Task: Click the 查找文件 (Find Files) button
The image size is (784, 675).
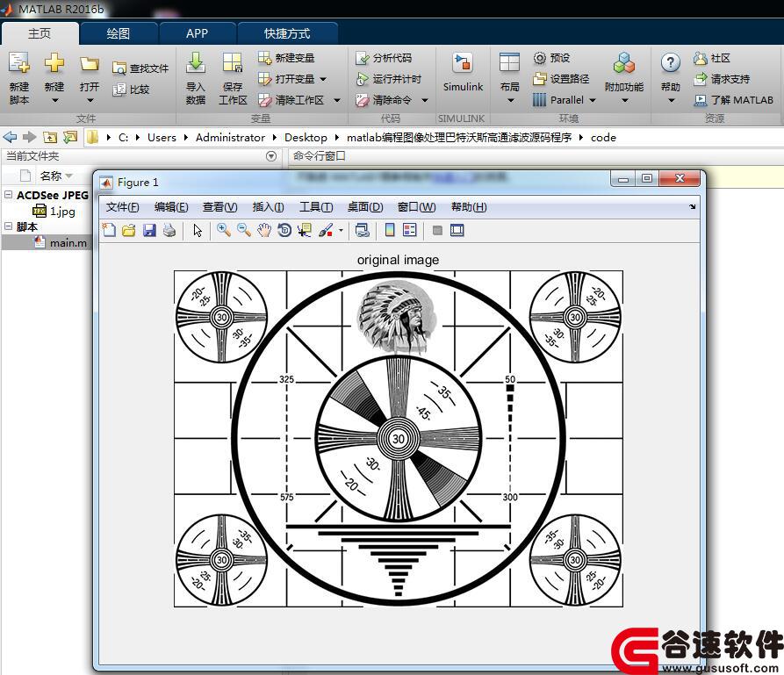Action: coord(141,68)
